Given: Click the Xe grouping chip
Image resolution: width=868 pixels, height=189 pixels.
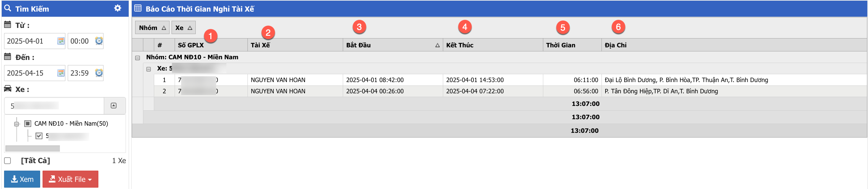Looking at the screenshot, I should click(x=183, y=28).
